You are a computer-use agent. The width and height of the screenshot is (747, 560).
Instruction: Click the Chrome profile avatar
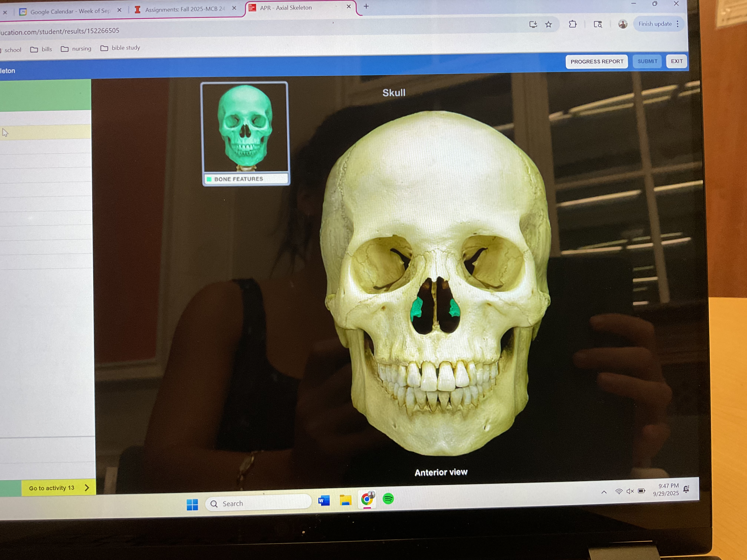pyautogui.click(x=623, y=24)
